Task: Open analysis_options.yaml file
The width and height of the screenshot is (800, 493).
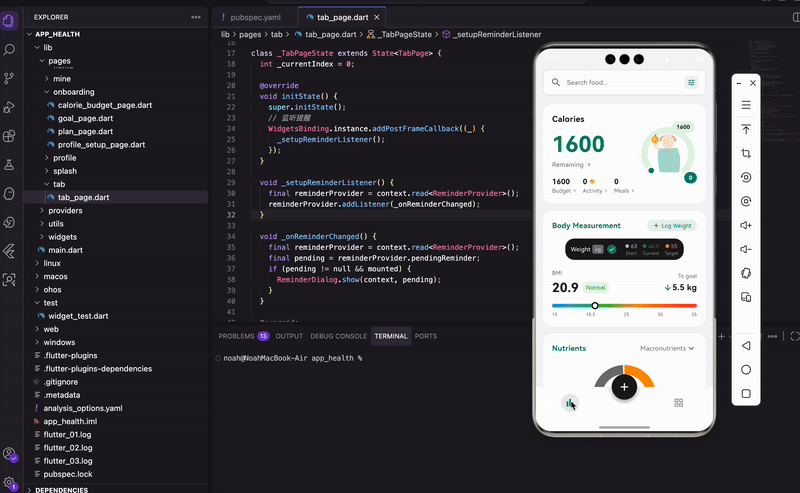Action: coord(83,408)
